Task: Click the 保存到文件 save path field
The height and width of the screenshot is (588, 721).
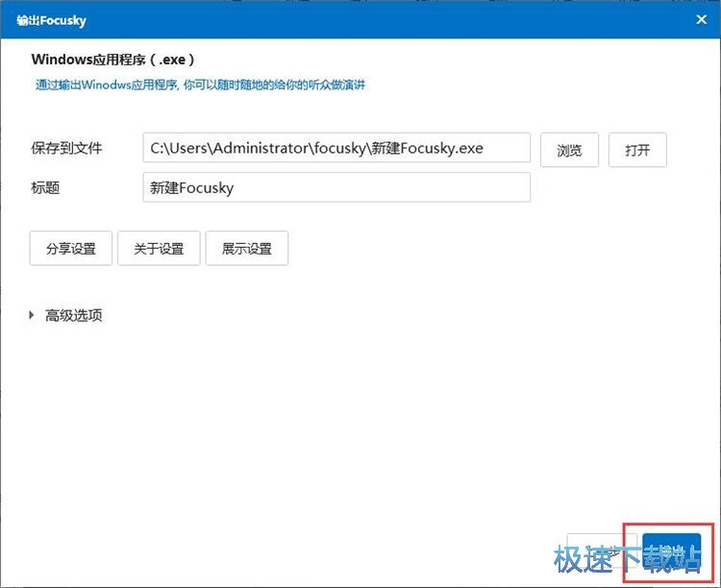Action: [x=336, y=148]
